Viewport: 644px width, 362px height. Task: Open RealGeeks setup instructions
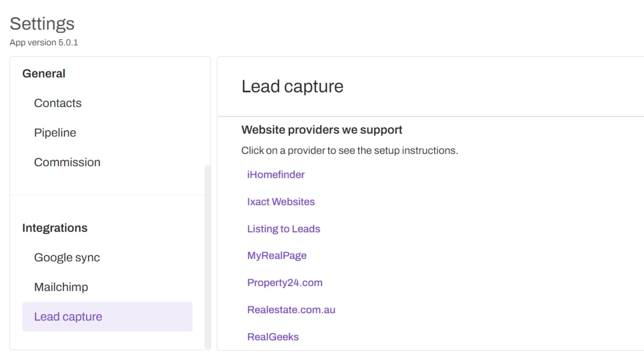(273, 337)
